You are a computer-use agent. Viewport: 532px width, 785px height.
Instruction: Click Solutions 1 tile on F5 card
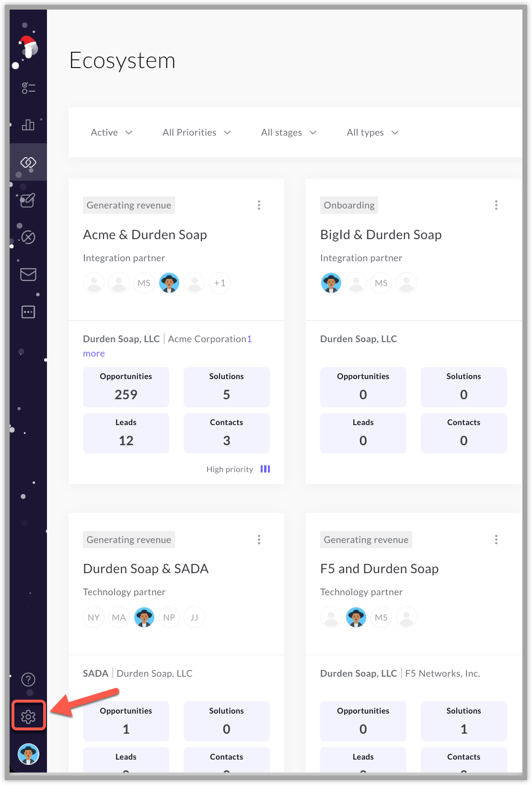coord(464,721)
